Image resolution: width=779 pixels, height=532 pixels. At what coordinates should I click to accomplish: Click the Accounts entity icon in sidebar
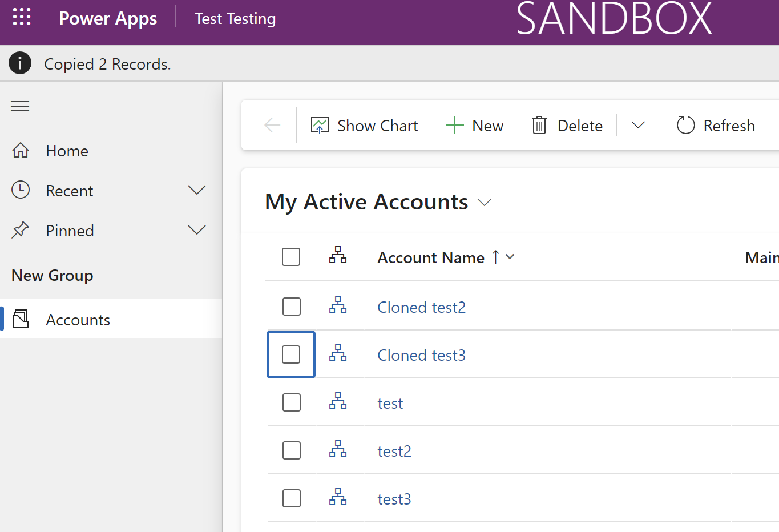pyautogui.click(x=21, y=319)
